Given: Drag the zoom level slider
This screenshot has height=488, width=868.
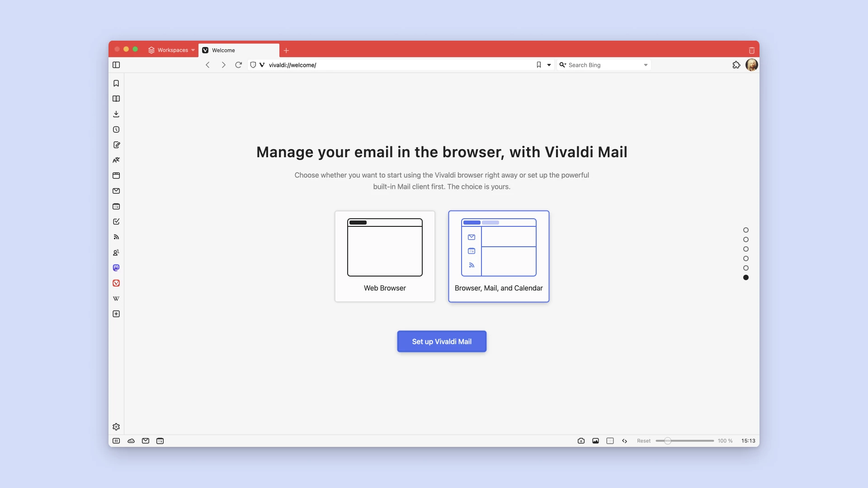Looking at the screenshot, I should [667, 441].
